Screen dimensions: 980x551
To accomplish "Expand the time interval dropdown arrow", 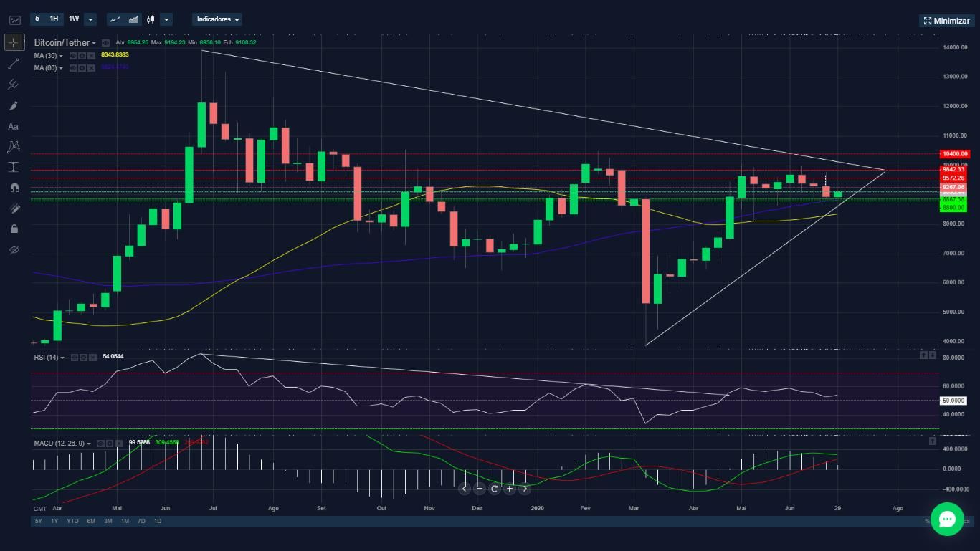I will [90, 19].
